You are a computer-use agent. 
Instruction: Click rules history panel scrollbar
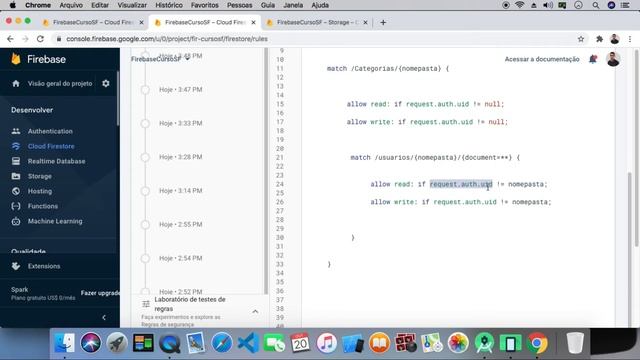(x=266, y=171)
